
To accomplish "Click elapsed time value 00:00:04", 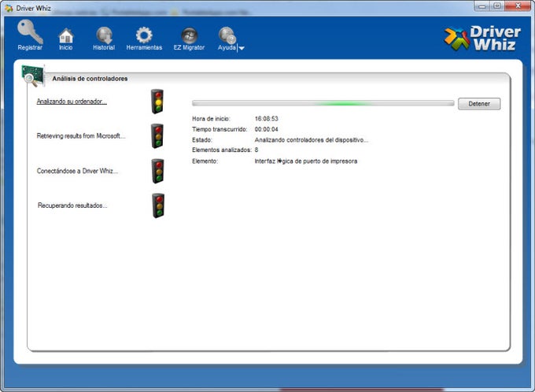I will pos(267,129).
